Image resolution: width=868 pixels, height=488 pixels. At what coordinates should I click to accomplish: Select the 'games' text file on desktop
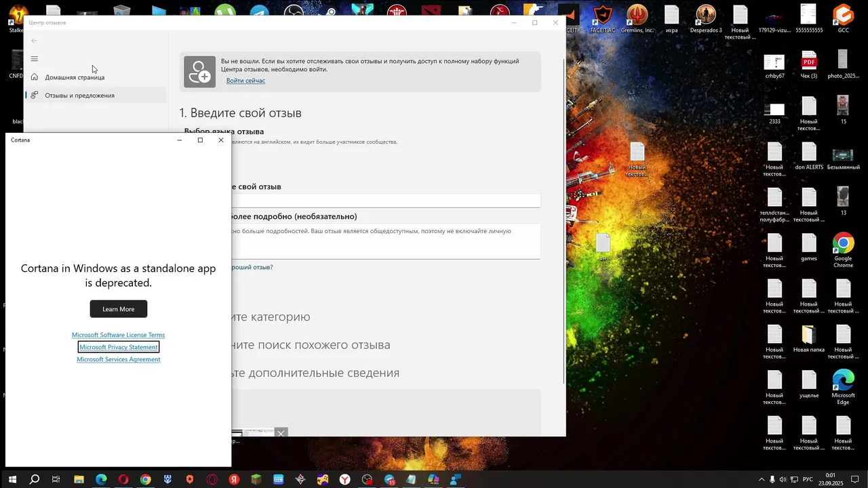[x=808, y=247]
